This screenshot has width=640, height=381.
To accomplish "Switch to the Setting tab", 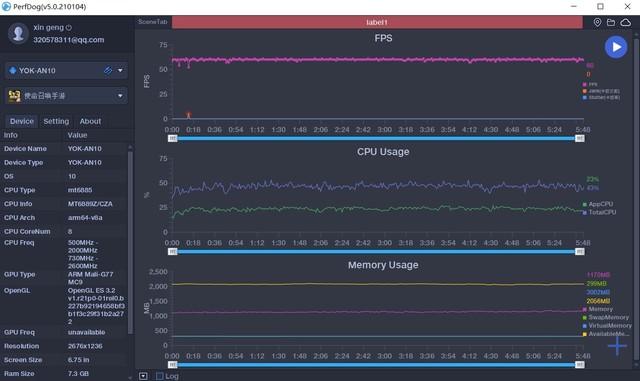I will pyautogui.click(x=56, y=121).
